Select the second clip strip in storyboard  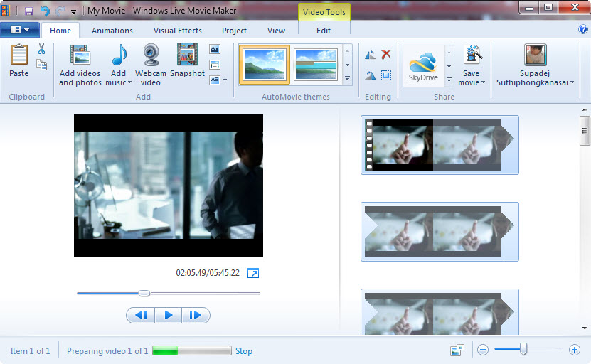point(440,232)
